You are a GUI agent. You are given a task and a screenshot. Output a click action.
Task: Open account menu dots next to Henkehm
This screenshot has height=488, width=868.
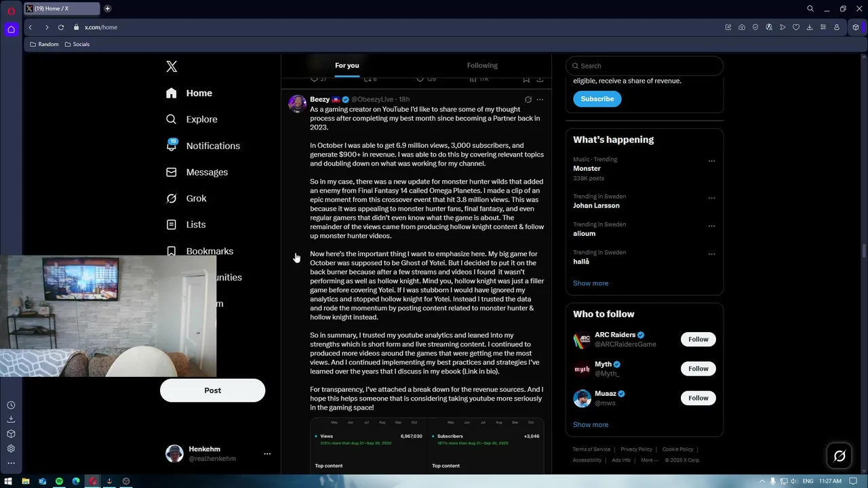pyautogui.click(x=267, y=454)
